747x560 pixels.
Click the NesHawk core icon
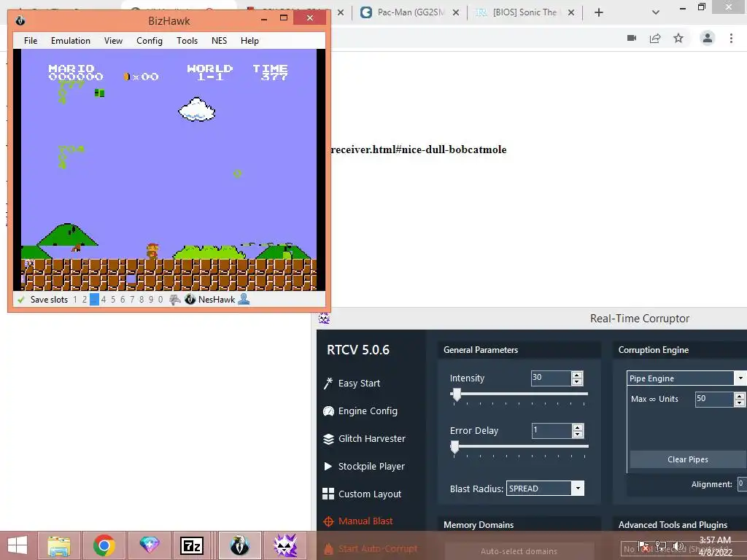pos(190,300)
